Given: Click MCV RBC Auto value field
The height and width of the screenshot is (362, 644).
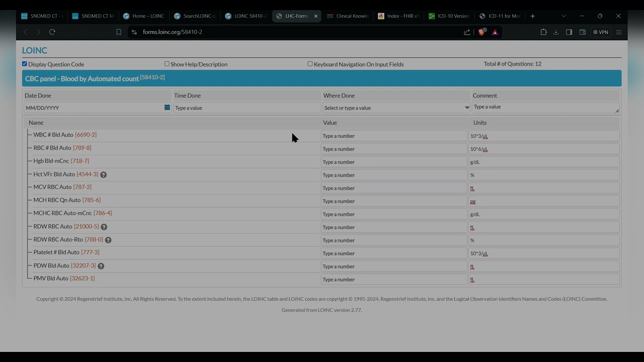Looking at the screenshot, I should click(394, 188).
